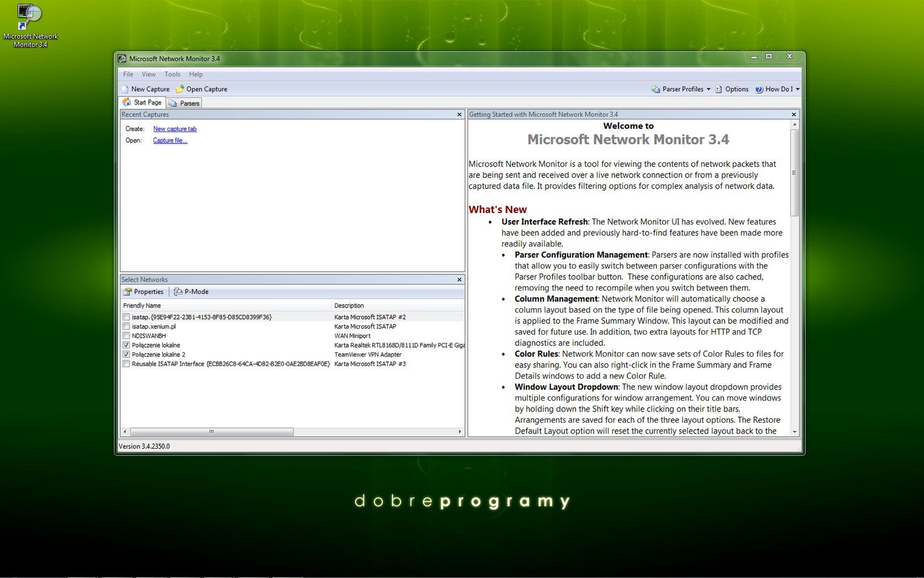Check the NDISWANBH network checkbox
The height and width of the screenshot is (578, 924).
pyautogui.click(x=127, y=336)
